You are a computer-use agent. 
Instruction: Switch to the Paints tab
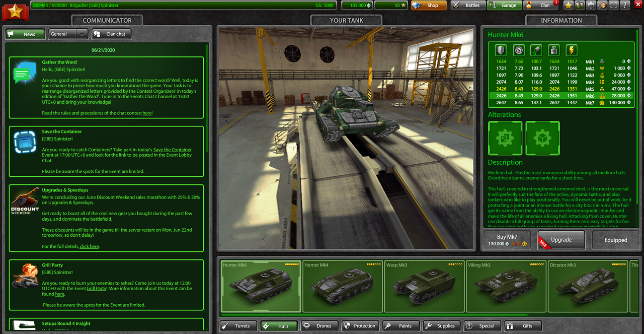click(x=401, y=326)
